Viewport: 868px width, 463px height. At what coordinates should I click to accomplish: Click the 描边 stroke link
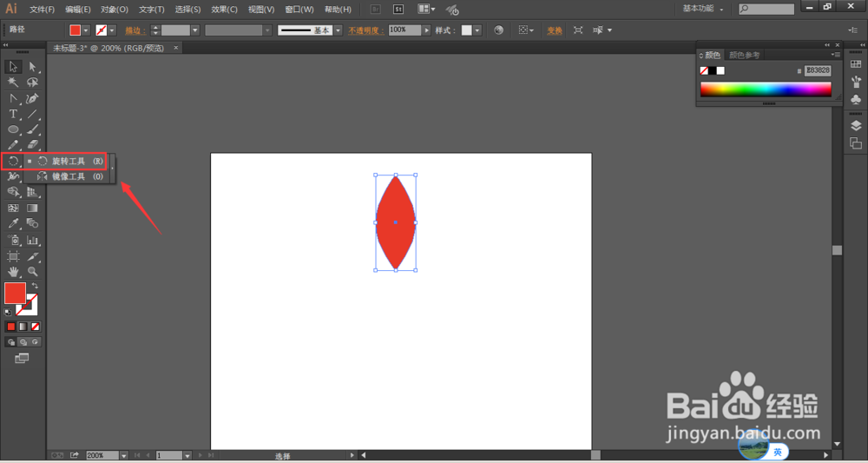coord(135,30)
